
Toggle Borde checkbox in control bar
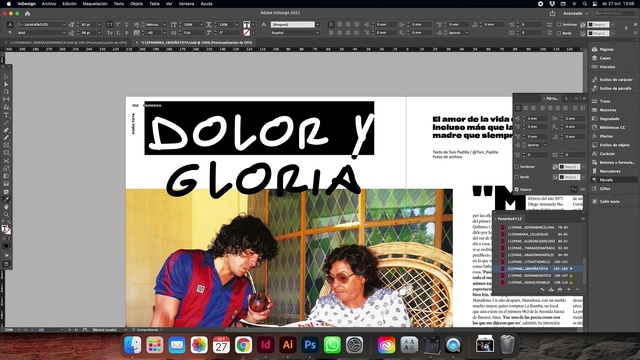pos(559,33)
